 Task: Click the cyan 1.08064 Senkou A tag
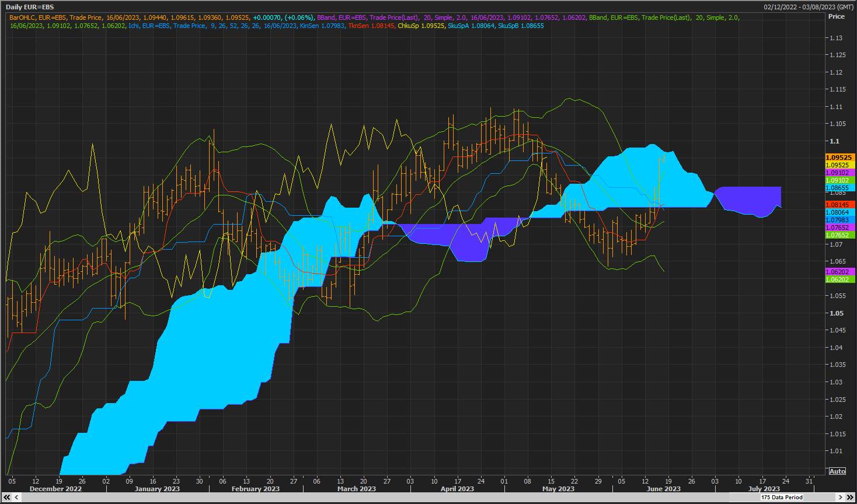point(839,212)
